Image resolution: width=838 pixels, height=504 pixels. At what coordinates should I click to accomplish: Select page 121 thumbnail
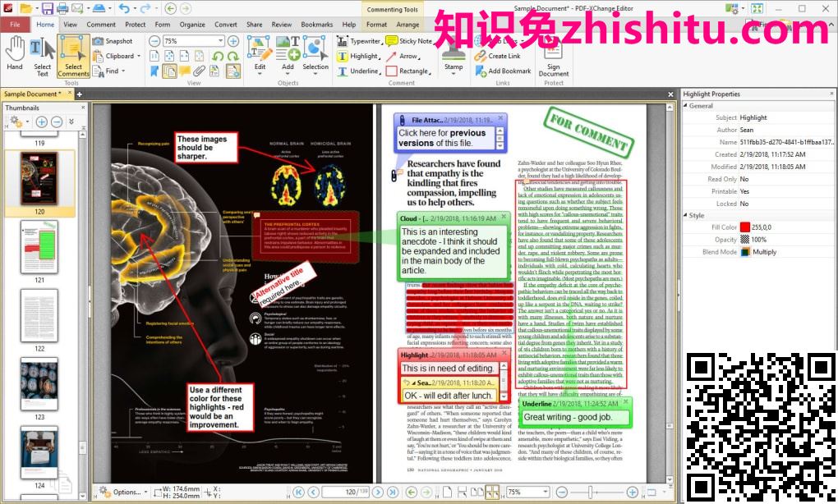[39, 248]
